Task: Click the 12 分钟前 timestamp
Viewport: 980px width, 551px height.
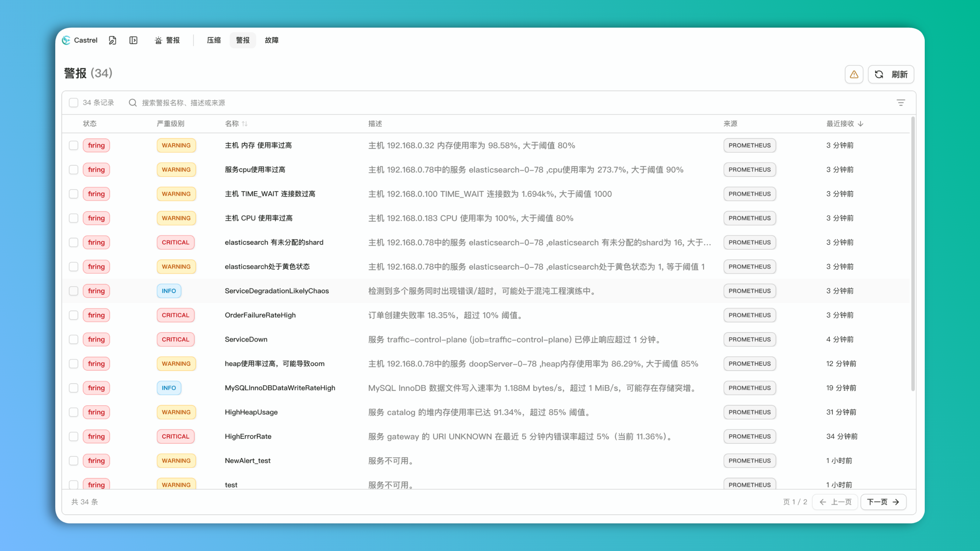Action: pos(841,364)
